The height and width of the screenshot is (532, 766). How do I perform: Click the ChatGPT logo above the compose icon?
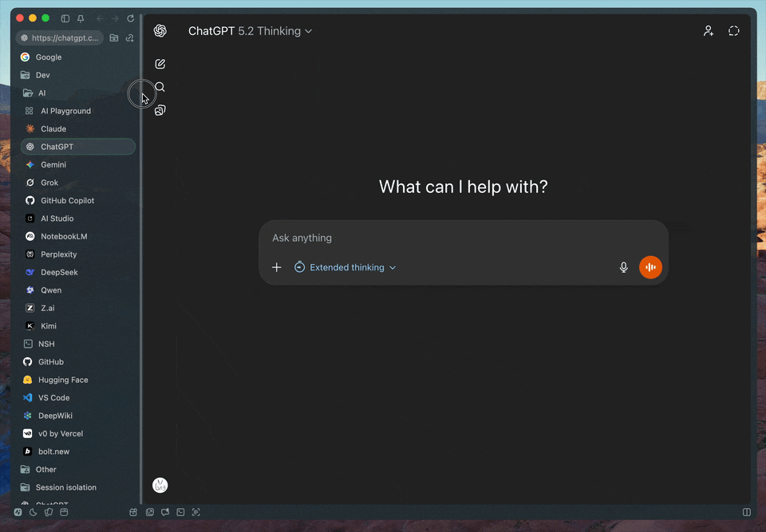coord(160,31)
